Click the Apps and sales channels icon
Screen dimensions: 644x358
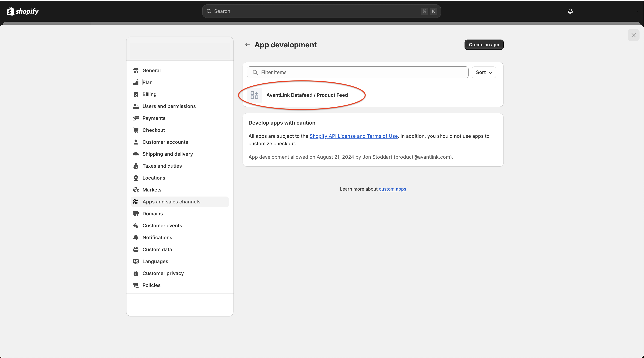tap(136, 202)
